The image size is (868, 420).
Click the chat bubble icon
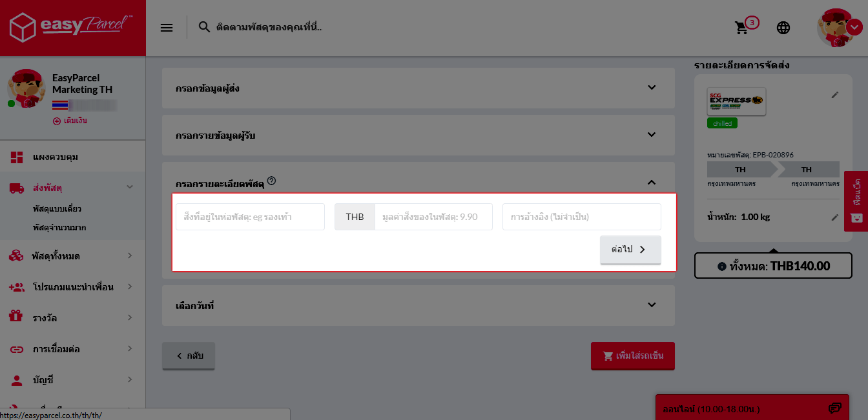click(x=835, y=408)
